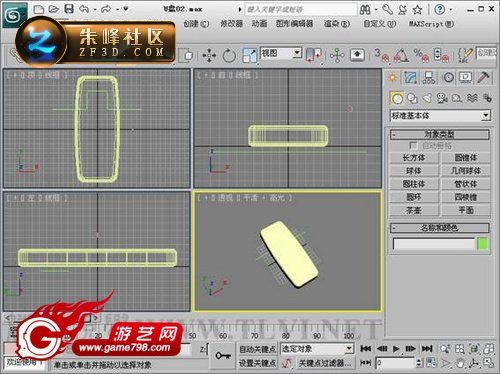Image resolution: width=500 pixels, height=374 pixels.
Task: Click the 长方体 box button
Action: tap(414, 158)
